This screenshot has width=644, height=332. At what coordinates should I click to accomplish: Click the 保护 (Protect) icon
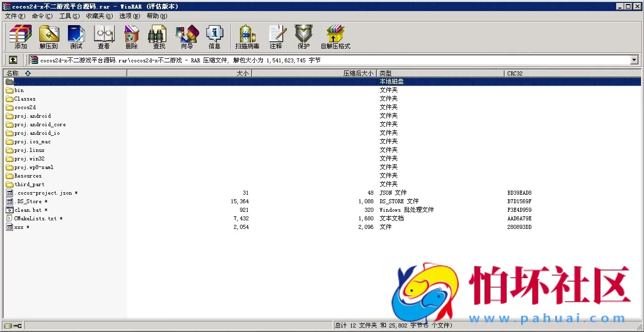(x=303, y=37)
